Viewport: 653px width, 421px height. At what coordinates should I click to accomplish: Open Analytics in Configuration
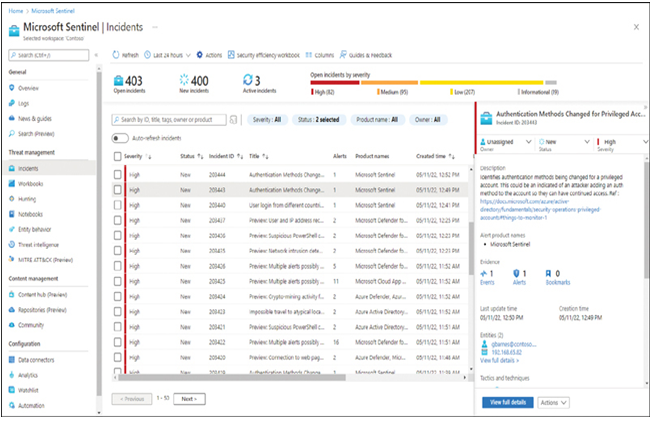tap(27, 375)
